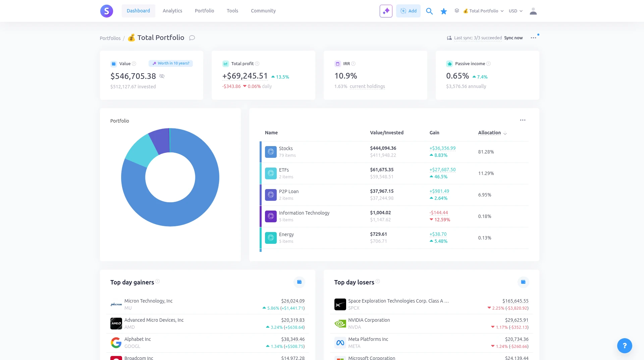This screenshot has height=360, width=644.
Task: Open the ETFs row
Action: [x=394, y=173]
